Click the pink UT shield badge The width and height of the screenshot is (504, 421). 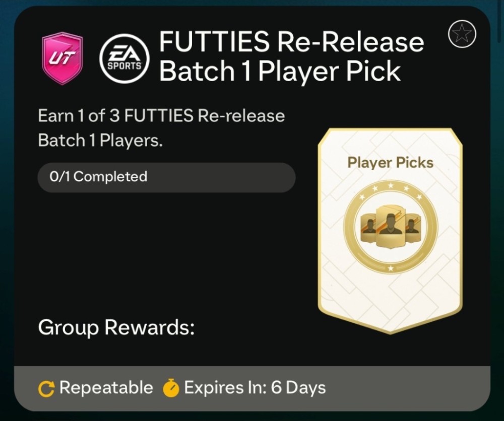click(62, 58)
